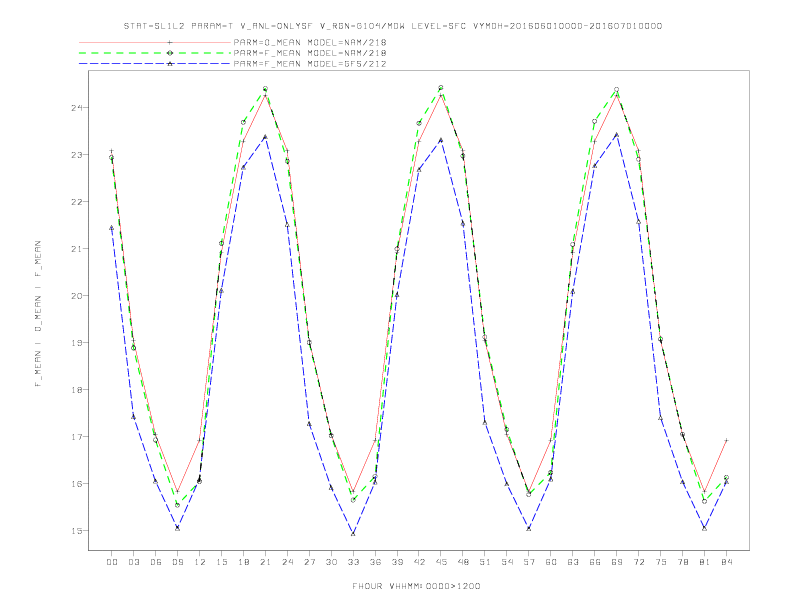Click x-axis forecast hour label 69

pyautogui.click(x=617, y=562)
